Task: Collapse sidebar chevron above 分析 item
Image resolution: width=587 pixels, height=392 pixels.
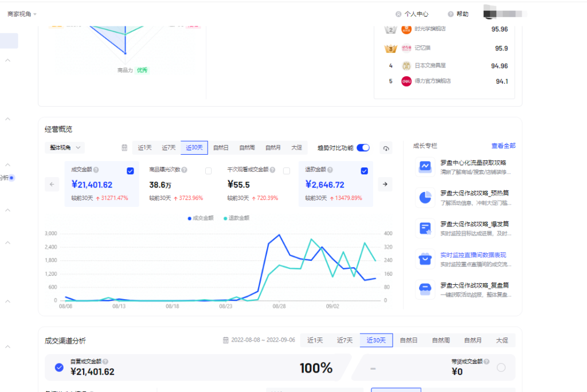Action: point(7,164)
